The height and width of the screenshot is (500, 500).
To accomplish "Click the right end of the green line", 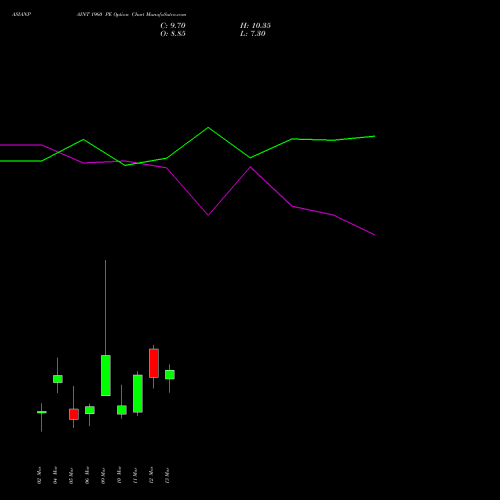I will (x=375, y=136).
